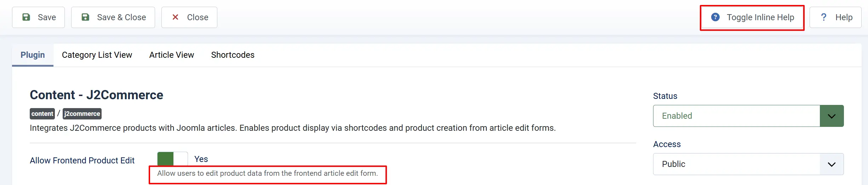Click the content badge label
The width and height of the screenshot is (868, 185).
point(42,114)
